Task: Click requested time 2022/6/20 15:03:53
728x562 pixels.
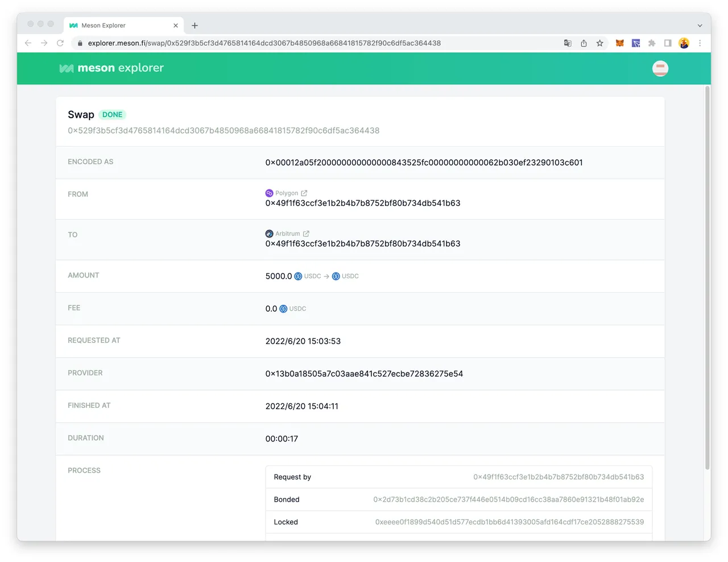Action: [303, 341]
